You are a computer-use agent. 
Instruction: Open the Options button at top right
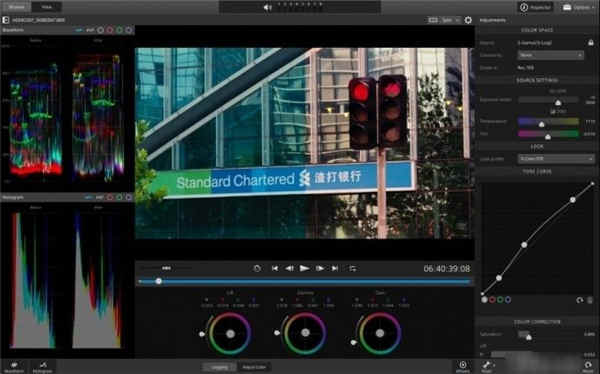coord(578,7)
